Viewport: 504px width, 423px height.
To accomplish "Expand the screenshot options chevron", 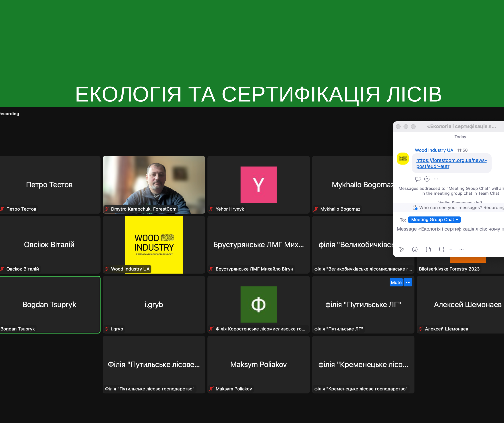I will 450,250.
